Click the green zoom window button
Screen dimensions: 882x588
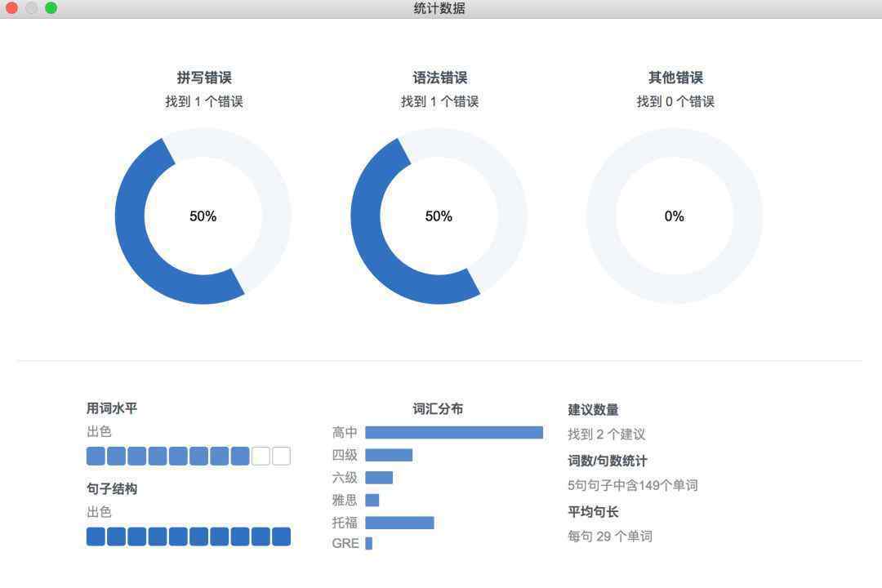[51, 8]
